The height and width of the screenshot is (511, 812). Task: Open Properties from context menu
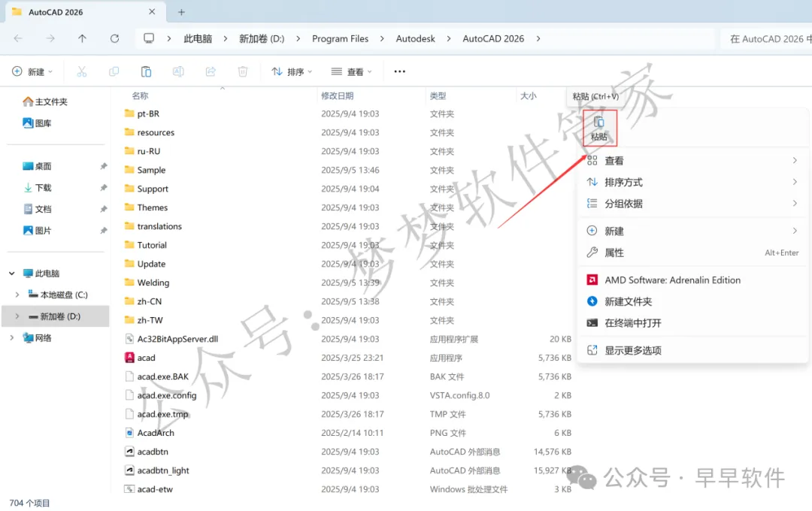693,252
